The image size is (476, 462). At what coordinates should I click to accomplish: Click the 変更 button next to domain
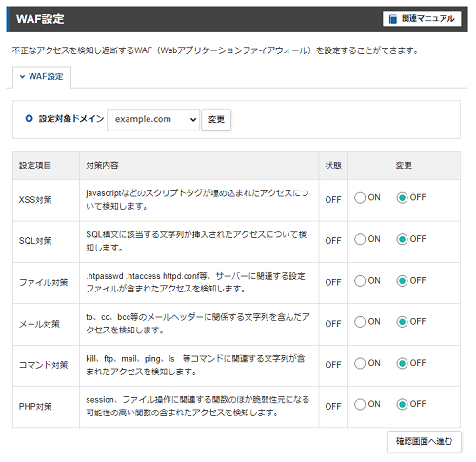pyautogui.click(x=216, y=120)
